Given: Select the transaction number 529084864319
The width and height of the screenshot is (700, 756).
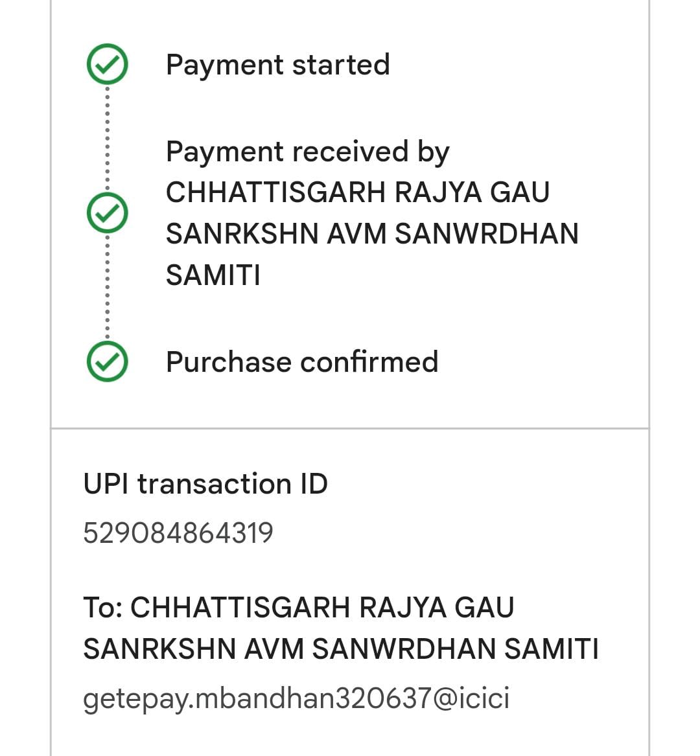Looking at the screenshot, I should (x=178, y=533).
